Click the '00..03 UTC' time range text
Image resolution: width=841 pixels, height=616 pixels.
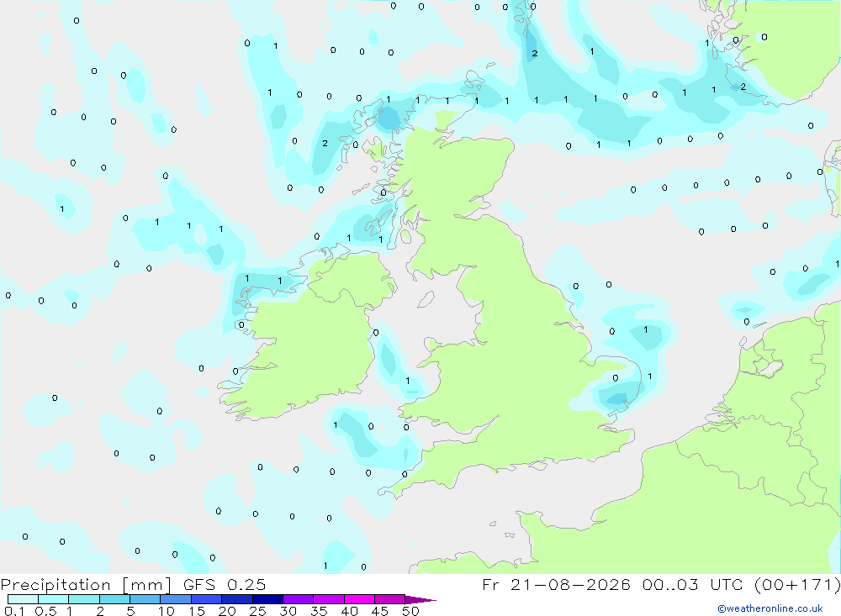click(690, 585)
